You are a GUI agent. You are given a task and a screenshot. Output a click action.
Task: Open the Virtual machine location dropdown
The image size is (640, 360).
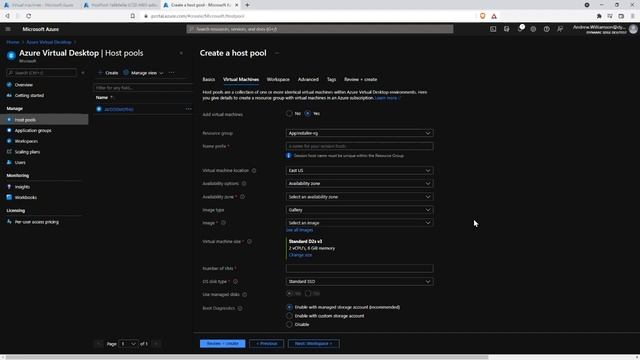click(x=359, y=171)
